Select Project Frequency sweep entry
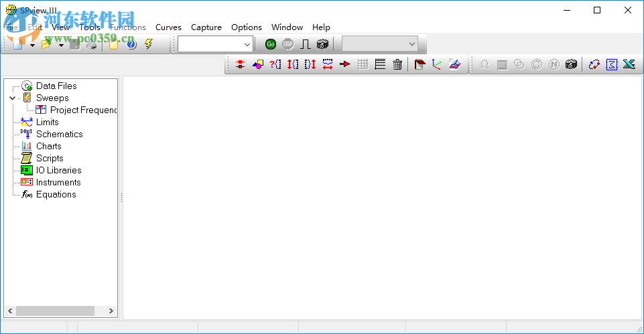The height and width of the screenshot is (334, 644). point(83,110)
